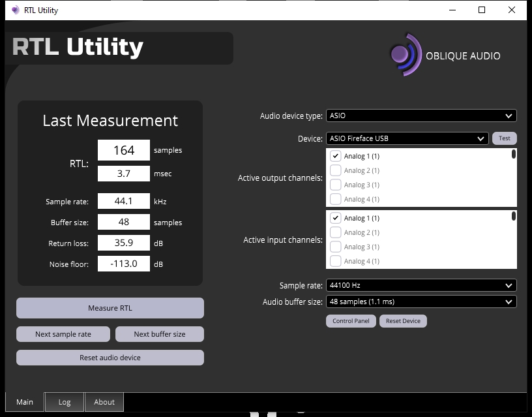Click the RTL Utility title bar app icon

click(15, 10)
